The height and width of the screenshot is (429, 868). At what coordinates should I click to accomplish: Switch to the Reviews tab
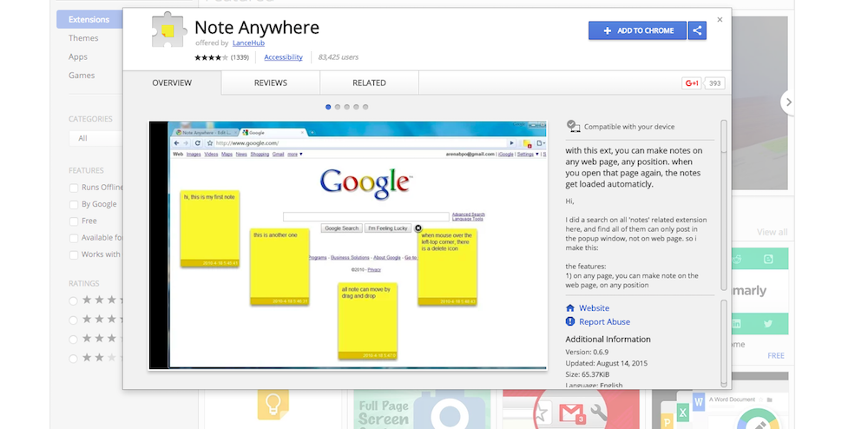[x=270, y=83]
